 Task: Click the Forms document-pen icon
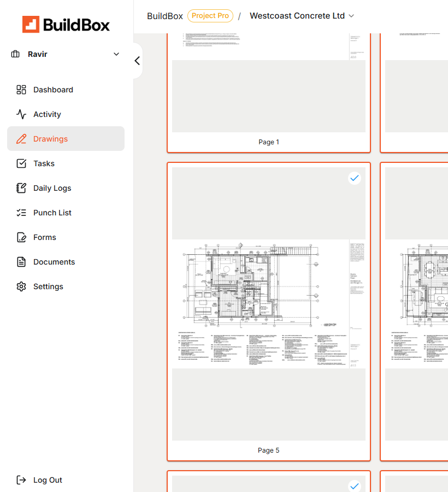pyautogui.click(x=21, y=237)
